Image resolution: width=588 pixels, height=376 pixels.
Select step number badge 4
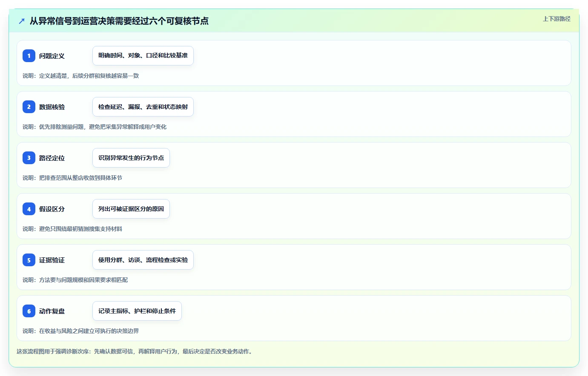point(29,209)
